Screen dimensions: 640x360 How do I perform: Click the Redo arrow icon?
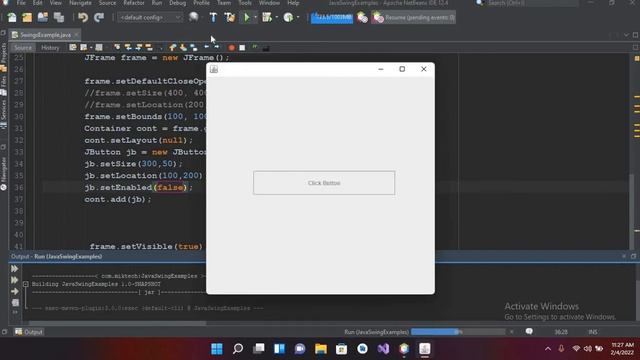tap(99, 18)
